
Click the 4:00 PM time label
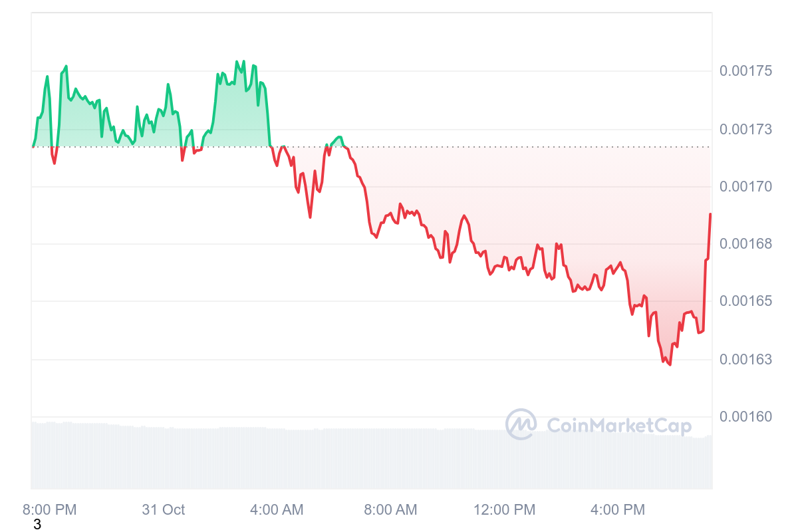(x=618, y=510)
